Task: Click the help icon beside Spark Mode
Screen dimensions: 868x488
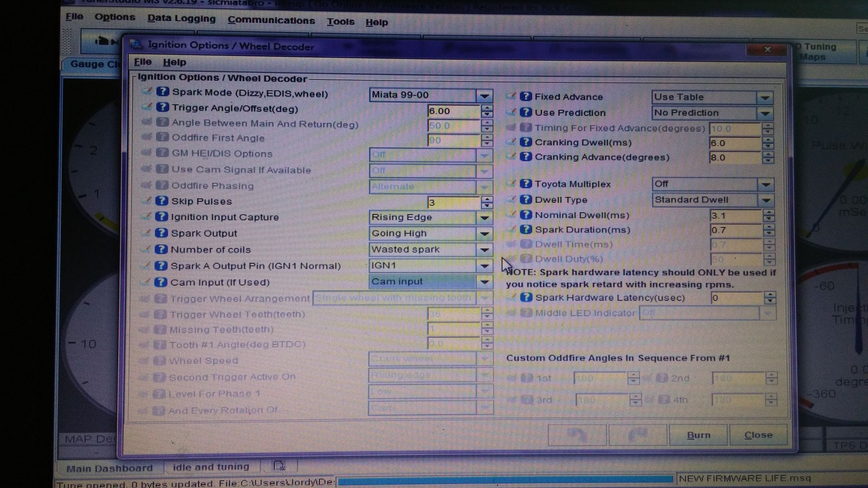Action: 162,92
